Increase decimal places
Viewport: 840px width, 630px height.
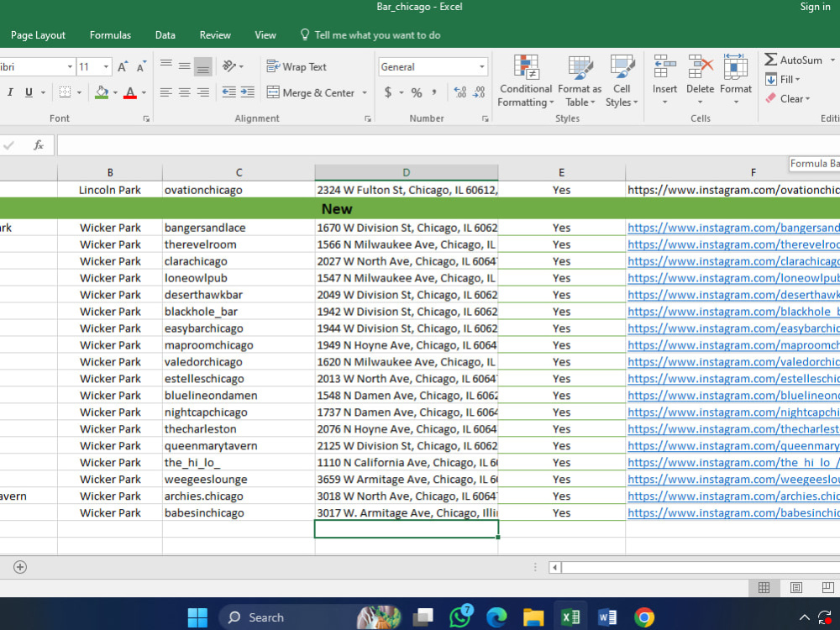click(x=459, y=92)
